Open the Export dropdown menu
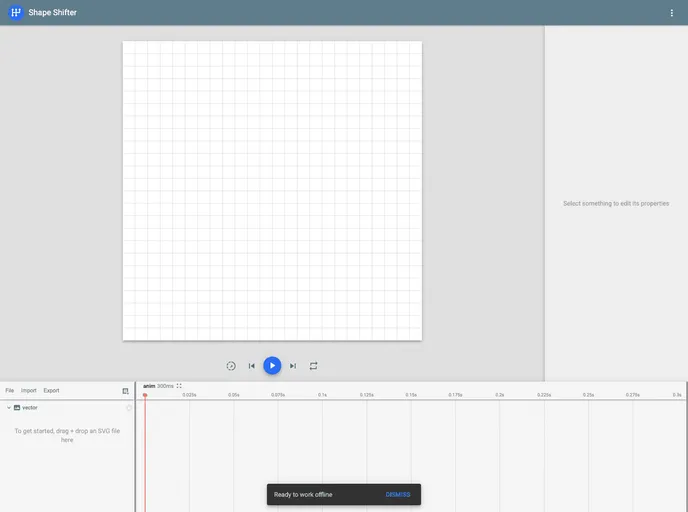The image size is (688, 512). [51, 390]
